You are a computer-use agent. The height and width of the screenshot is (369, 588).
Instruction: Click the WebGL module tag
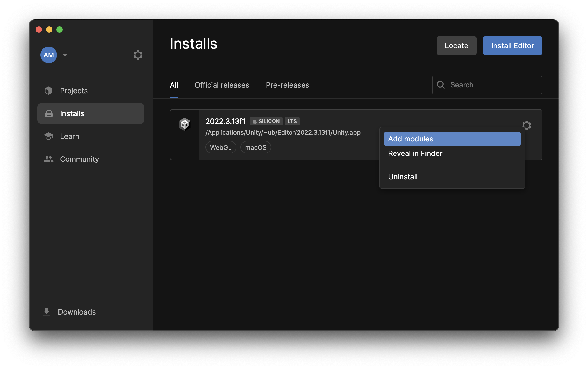(x=220, y=147)
